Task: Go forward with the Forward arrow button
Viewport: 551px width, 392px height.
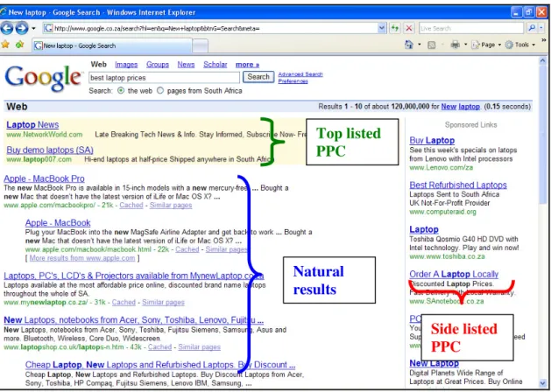Action: (x=21, y=28)
